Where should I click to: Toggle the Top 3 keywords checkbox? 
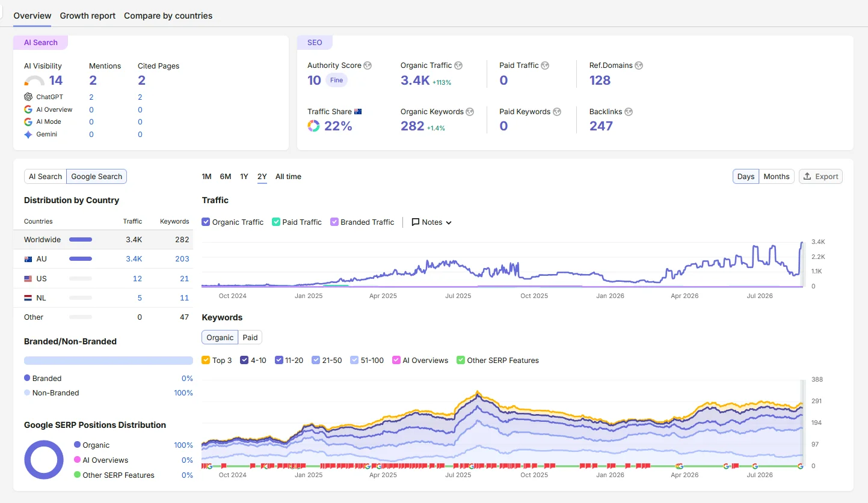click(x=206, y=361)
